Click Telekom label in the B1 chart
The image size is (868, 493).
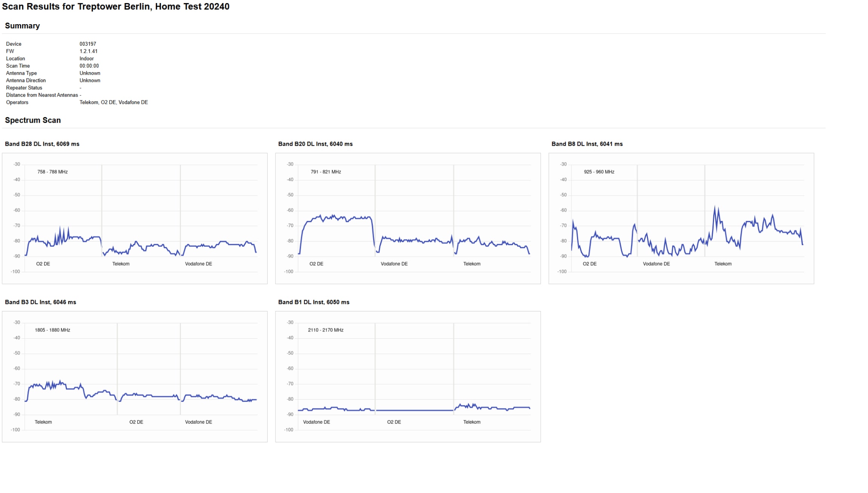coord(472,422)
